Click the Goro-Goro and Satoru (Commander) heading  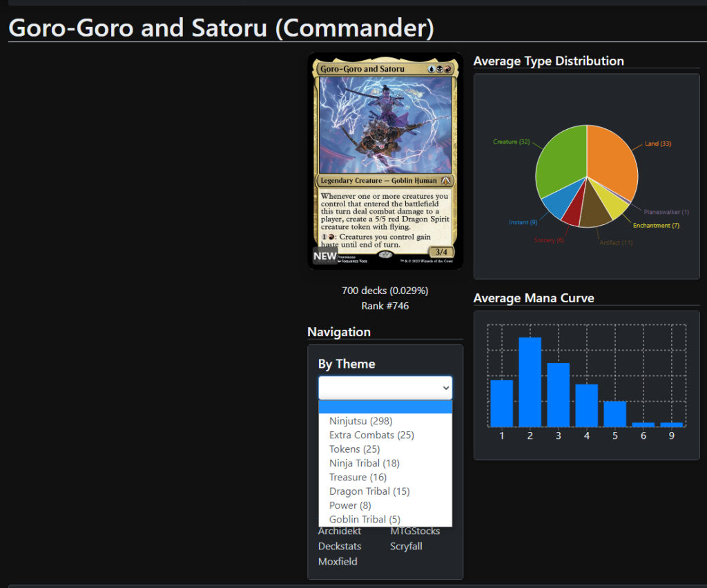pyautogui.click(x=222, y=28)
